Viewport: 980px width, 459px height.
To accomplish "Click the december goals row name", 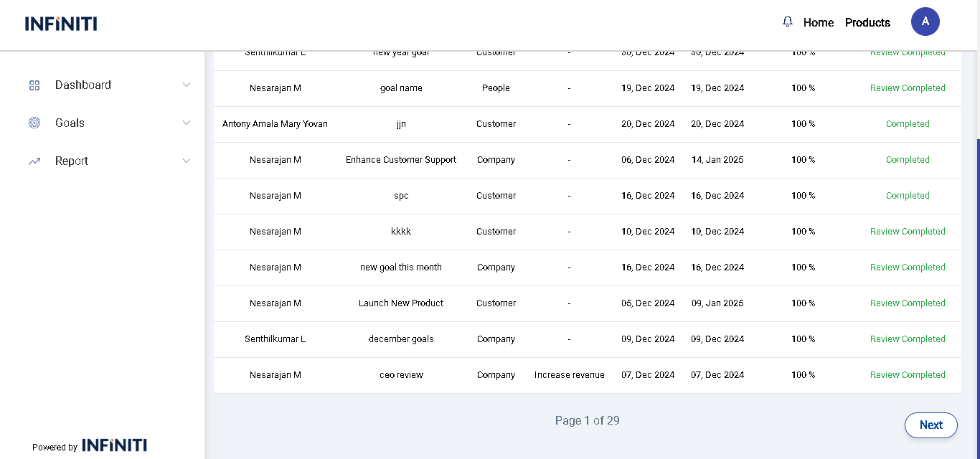I will tap(401, 339).
